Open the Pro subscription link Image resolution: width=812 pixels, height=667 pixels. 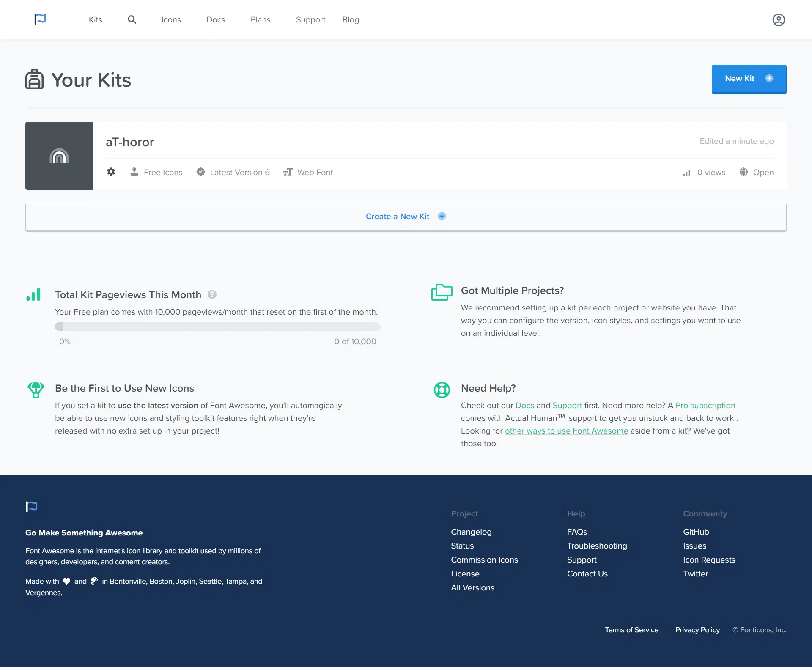[705, 406]
